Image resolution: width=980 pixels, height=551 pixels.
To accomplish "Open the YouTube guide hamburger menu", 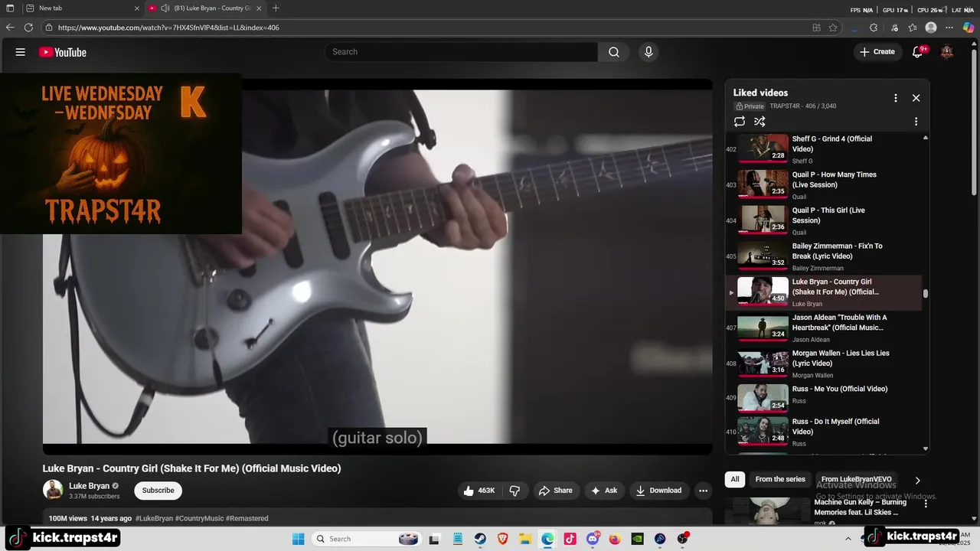I will 21,52.
